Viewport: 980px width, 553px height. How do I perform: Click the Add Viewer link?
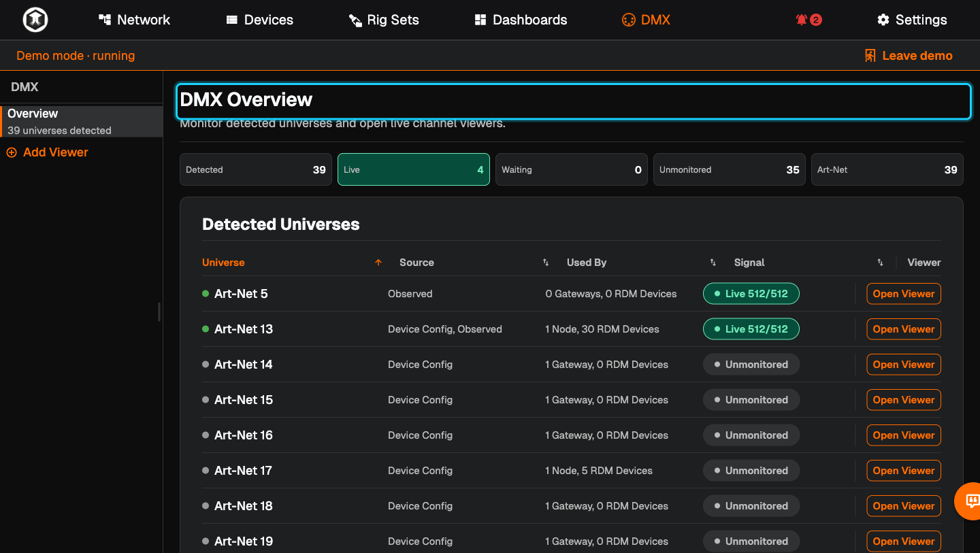48,152
